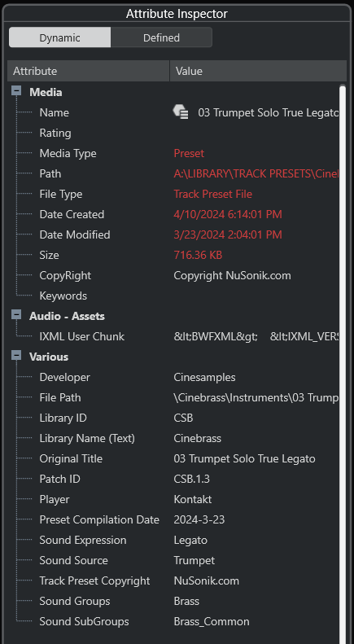This screenshot has width=354, height=644.
Task: Click the track preset icon beside Name value
Action: 181,112
